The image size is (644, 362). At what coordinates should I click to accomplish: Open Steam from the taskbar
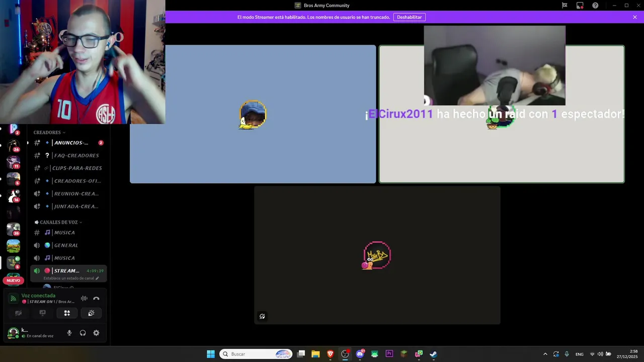tap(433, 354)
